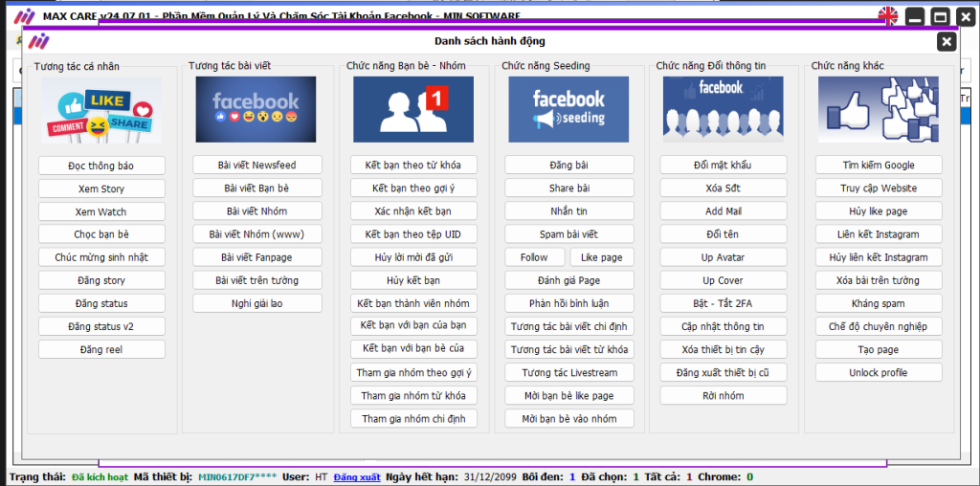Viewport: 980px width, 486px height.
Task: Select the Đánh giá Page action
Action: [x=569, y=280]
